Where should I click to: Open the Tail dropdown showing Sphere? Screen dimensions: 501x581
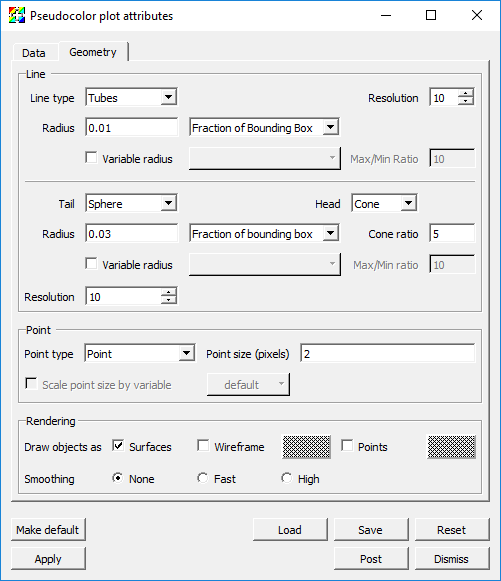pyautogui.click(x=131, y=203)
